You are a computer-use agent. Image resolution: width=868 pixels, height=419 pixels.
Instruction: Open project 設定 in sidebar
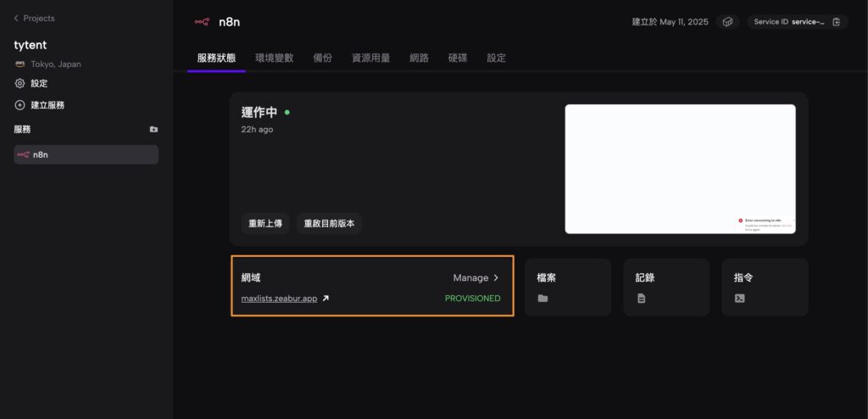click(31, 84)
